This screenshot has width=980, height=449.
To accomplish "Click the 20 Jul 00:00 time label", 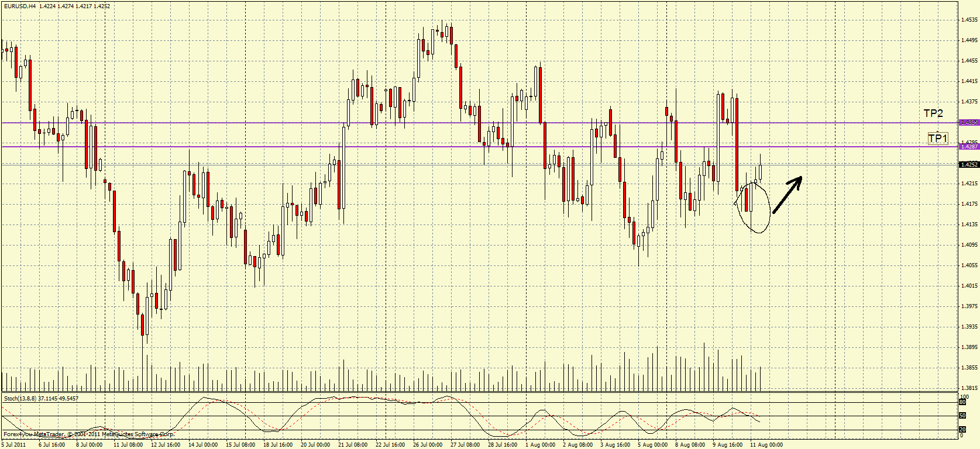I will [315, 445].
